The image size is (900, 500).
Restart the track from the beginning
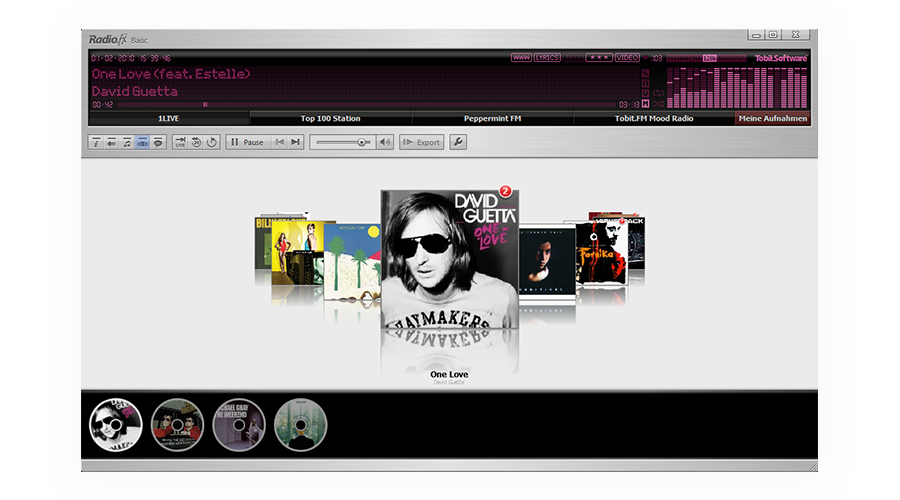[212, 142]
